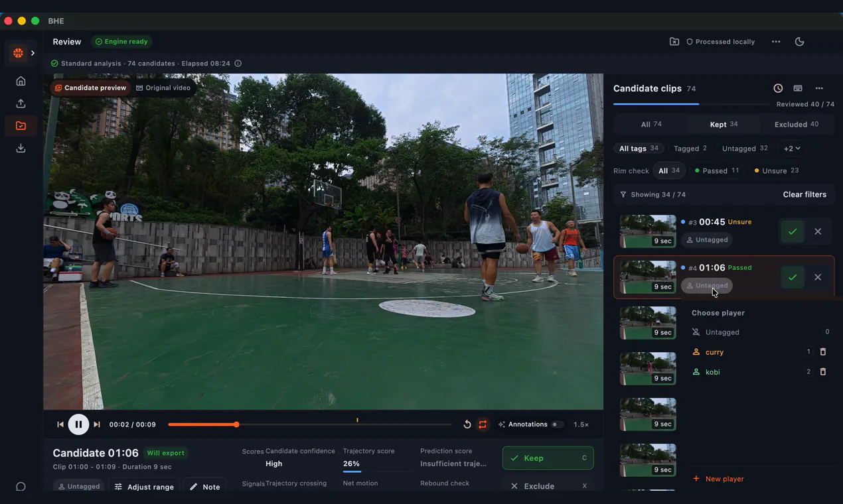Change 1.5× playback speed

[581, 424]
